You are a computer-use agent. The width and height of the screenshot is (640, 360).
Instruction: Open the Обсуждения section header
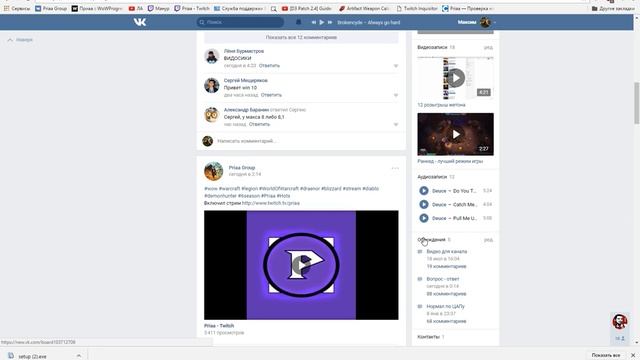tap(431, 240)
